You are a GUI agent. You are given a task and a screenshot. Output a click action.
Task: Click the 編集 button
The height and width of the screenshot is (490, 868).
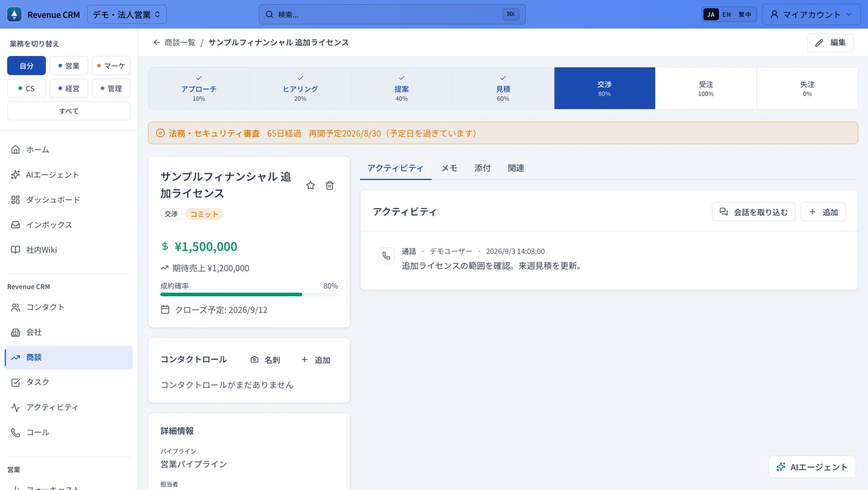point(830,42)
